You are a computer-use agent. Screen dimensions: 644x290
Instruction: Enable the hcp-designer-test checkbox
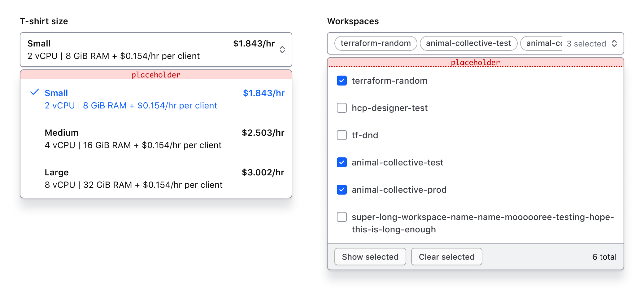(x=342, y=108)
